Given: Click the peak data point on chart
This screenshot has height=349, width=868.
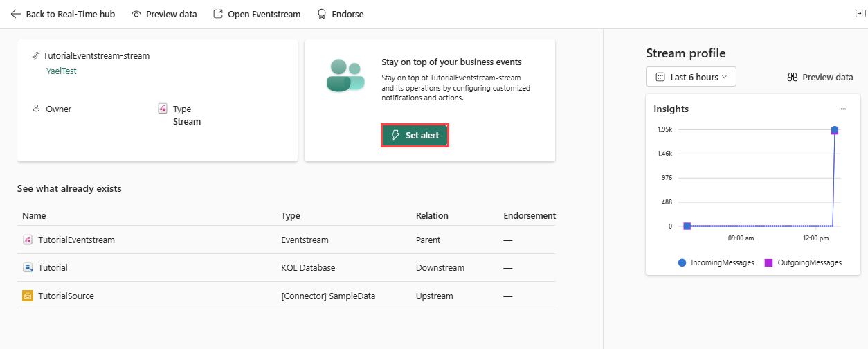Looking at the screenshot, I should [x=835, y=130].
